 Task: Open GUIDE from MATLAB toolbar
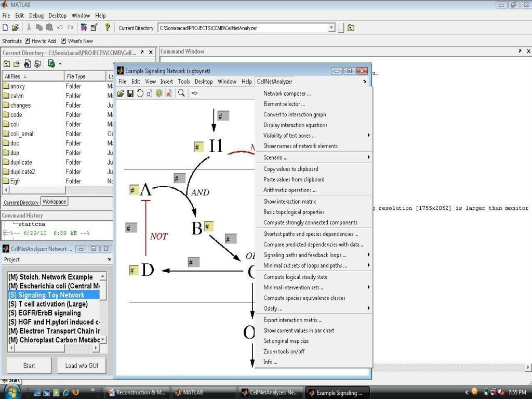pos(94,28)
